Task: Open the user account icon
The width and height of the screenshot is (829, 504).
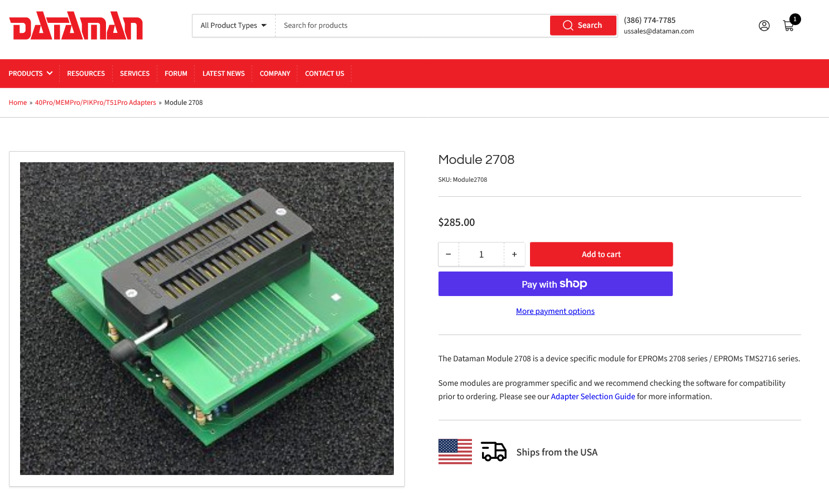Action: [x=764, y=26]
